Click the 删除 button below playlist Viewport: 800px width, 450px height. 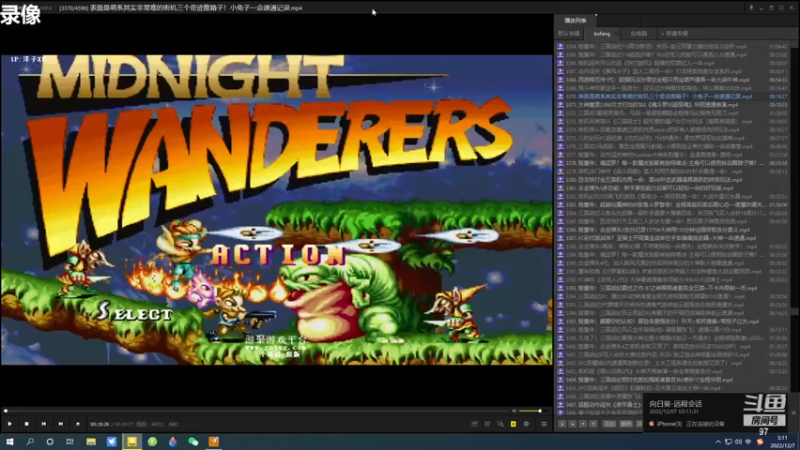pos(626,424)
